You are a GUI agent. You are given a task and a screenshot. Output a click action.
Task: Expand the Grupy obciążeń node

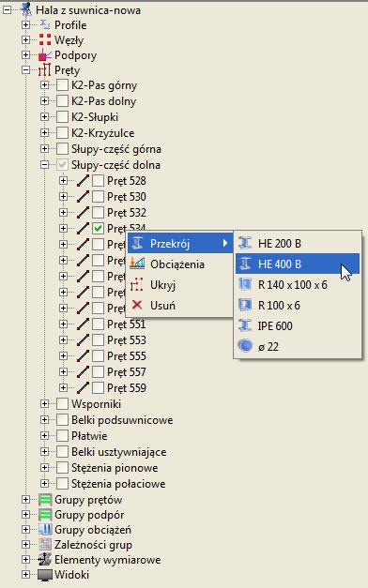tap(25, 530)
